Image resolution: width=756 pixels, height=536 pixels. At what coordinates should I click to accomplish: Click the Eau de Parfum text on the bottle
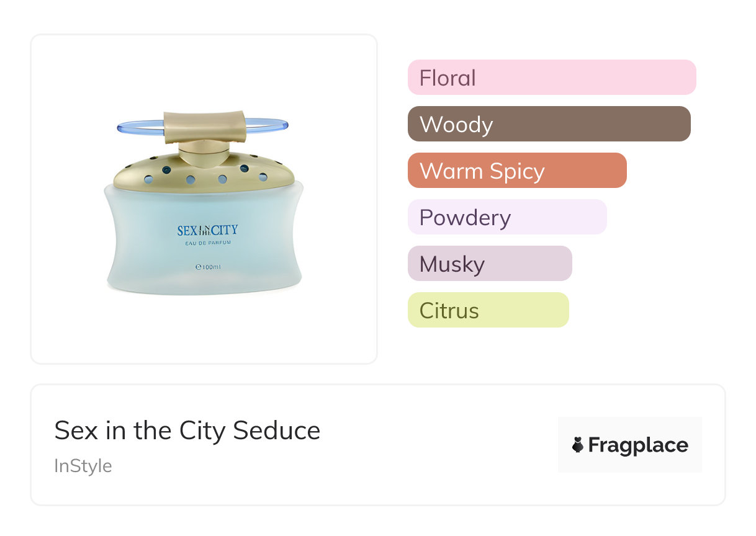[208, 243]
